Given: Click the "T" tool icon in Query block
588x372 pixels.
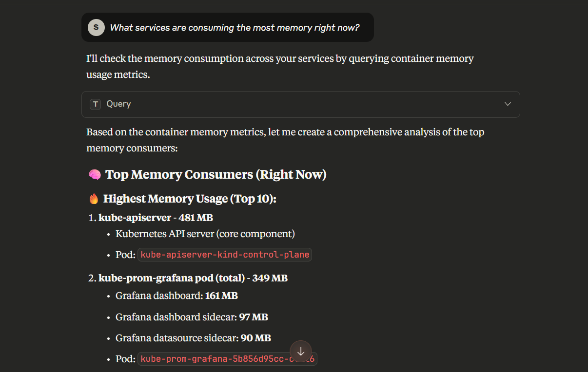Looking at the screenshot, I should pos(95,104).
